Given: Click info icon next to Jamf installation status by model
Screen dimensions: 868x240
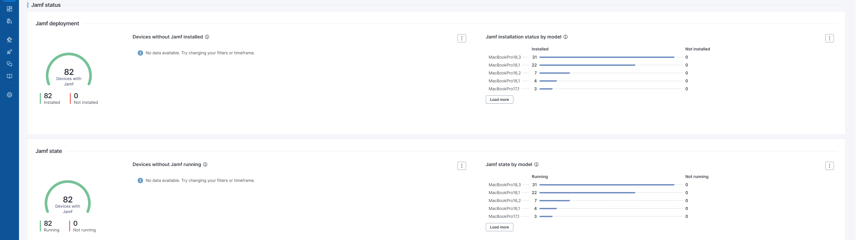Looking at the screenshot, I should [565, 37].
